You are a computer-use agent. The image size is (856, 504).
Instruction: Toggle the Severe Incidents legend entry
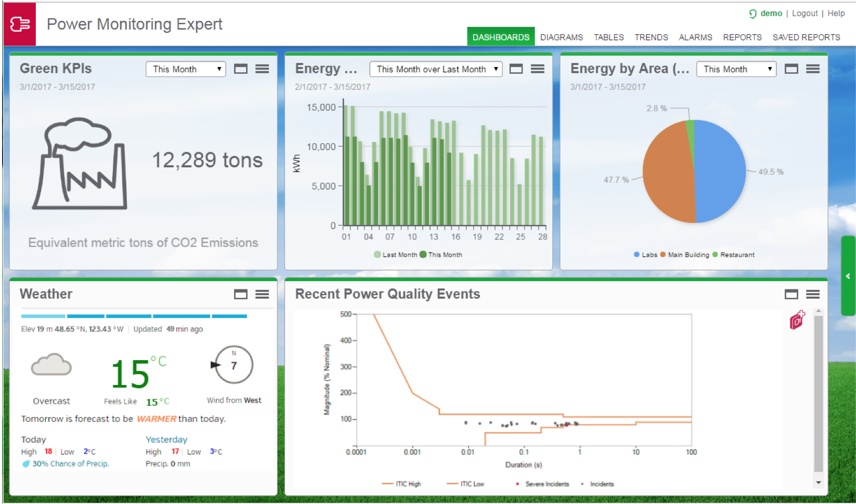click(x=542, y=484)
